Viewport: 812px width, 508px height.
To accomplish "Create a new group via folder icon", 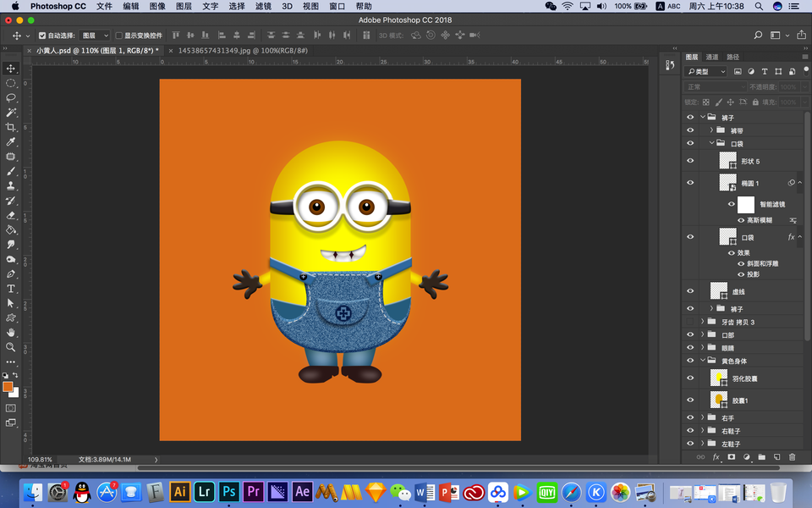I will (x=761, y=456).
